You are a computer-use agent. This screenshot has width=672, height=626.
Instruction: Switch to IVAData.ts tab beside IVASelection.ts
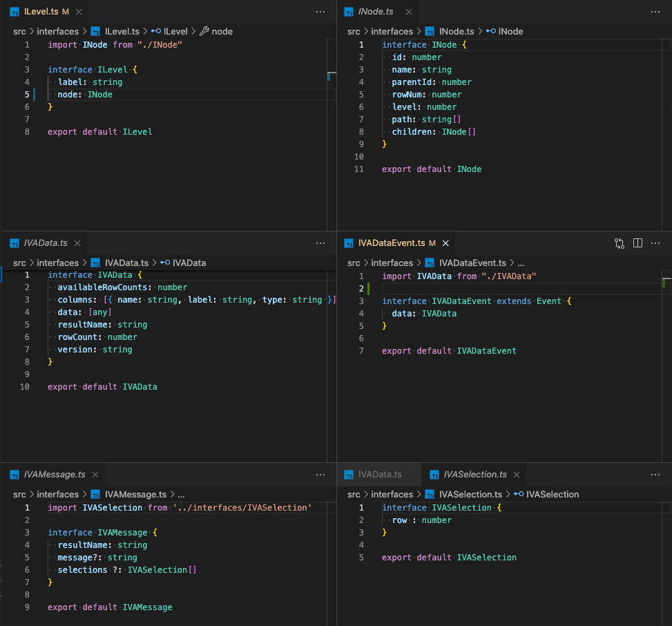(x=379, y=475)
